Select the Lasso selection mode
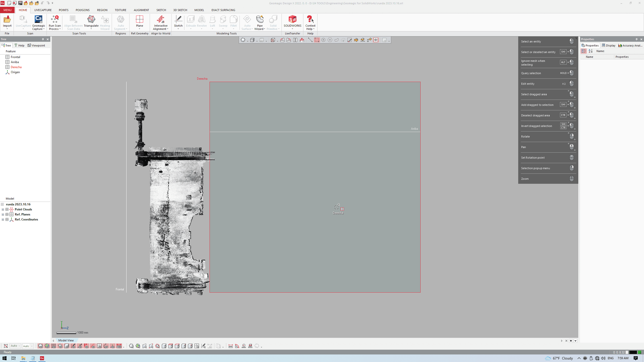The height and width of the screenshot is (362, 644). click(x=336, y=40)
